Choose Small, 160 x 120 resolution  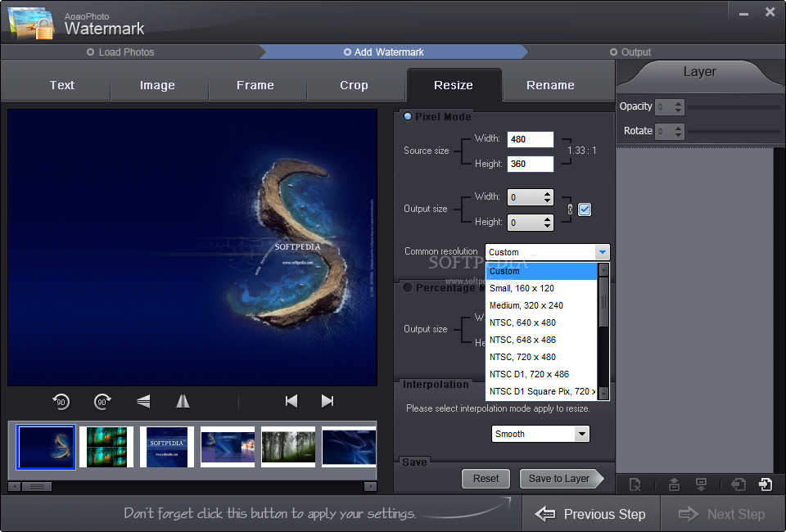tap(541, 289)
